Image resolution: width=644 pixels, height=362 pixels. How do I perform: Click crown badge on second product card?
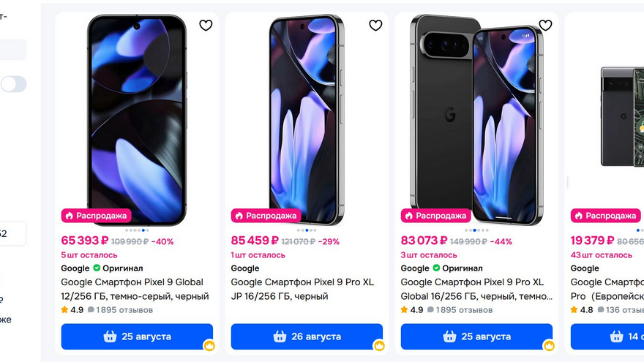pos(379,346)
